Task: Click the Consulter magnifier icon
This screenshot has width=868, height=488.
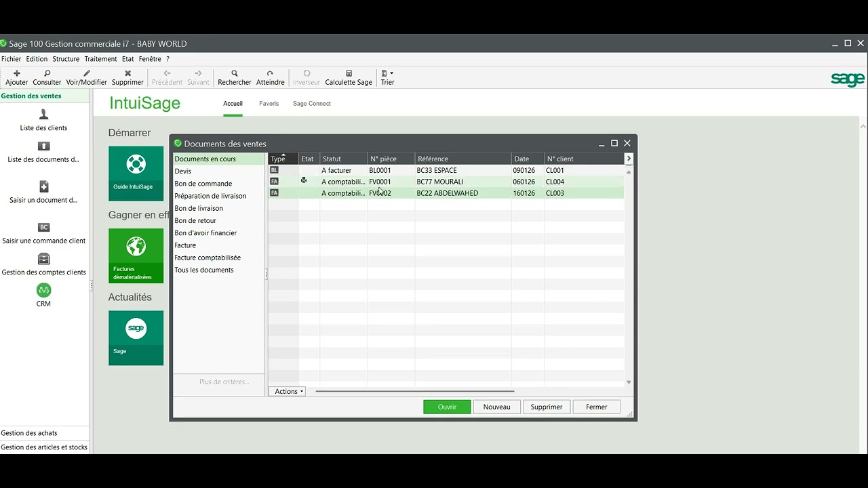Action: tap(47, 73)
